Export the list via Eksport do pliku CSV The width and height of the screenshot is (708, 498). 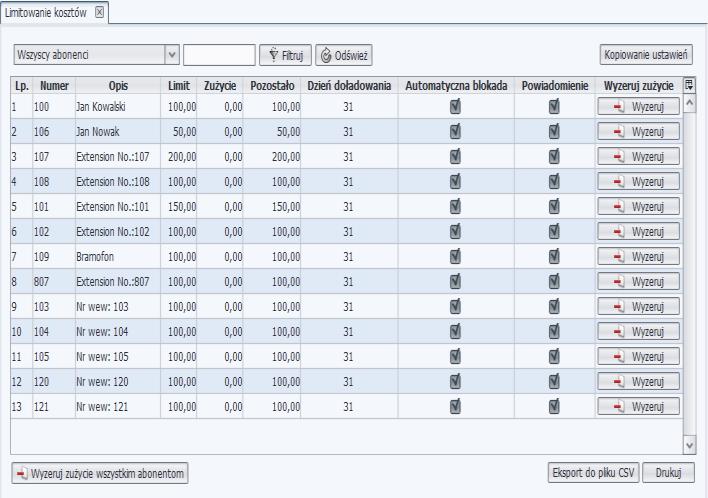[x=593, y=473]
